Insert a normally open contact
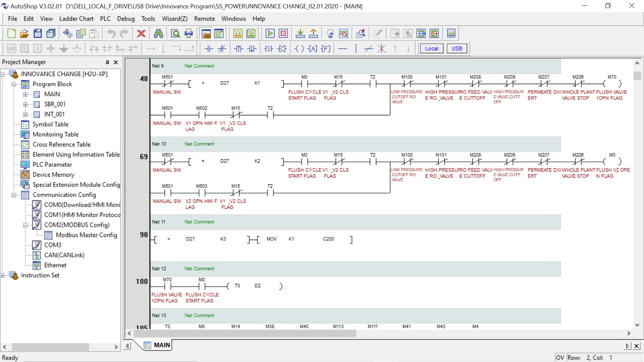This screenshot has height=362, width=644. point(209,49)
